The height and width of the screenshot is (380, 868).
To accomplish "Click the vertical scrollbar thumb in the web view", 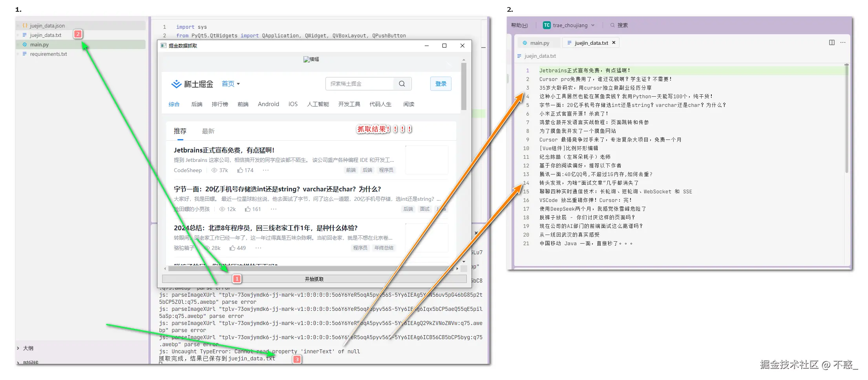I will pyautogui.click(x=464, y=86).
